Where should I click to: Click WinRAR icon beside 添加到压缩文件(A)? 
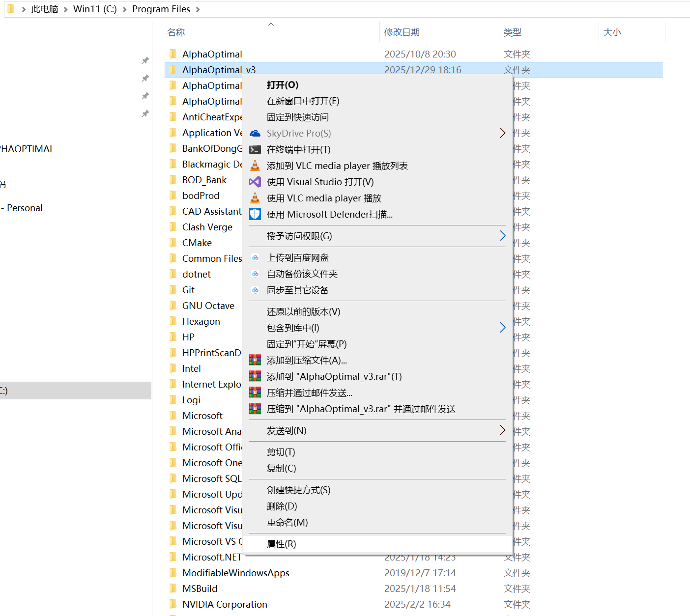pyautogui.click(x=255, y=361)
